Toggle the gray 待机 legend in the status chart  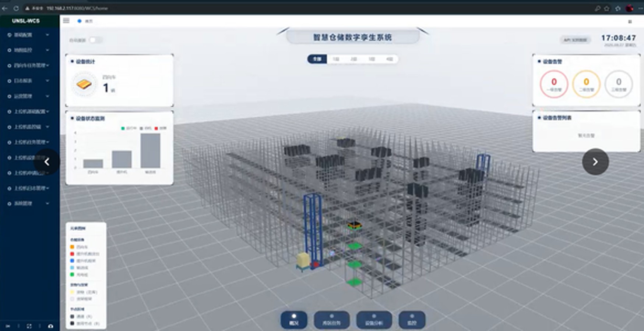146,128
